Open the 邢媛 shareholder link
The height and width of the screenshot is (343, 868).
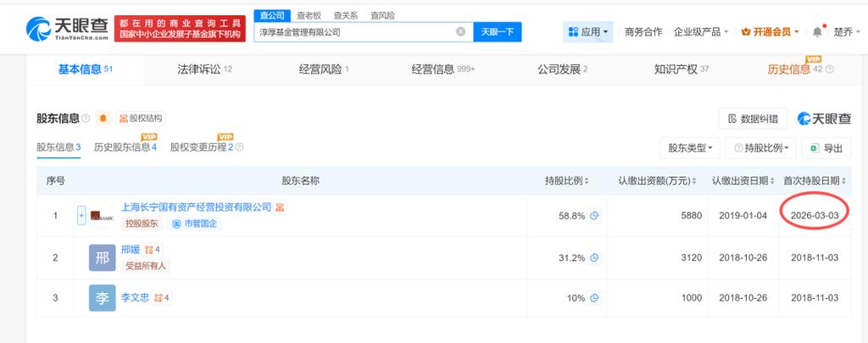click(131, 250)
